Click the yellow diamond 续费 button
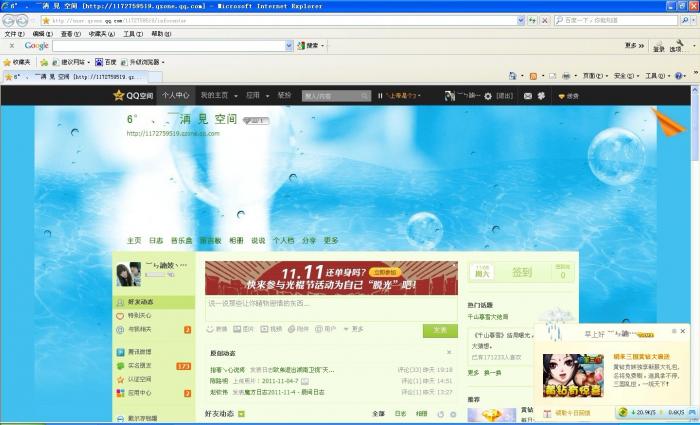Screen dimensions: 700x425 pyautogui.click(x=568, y=96)
